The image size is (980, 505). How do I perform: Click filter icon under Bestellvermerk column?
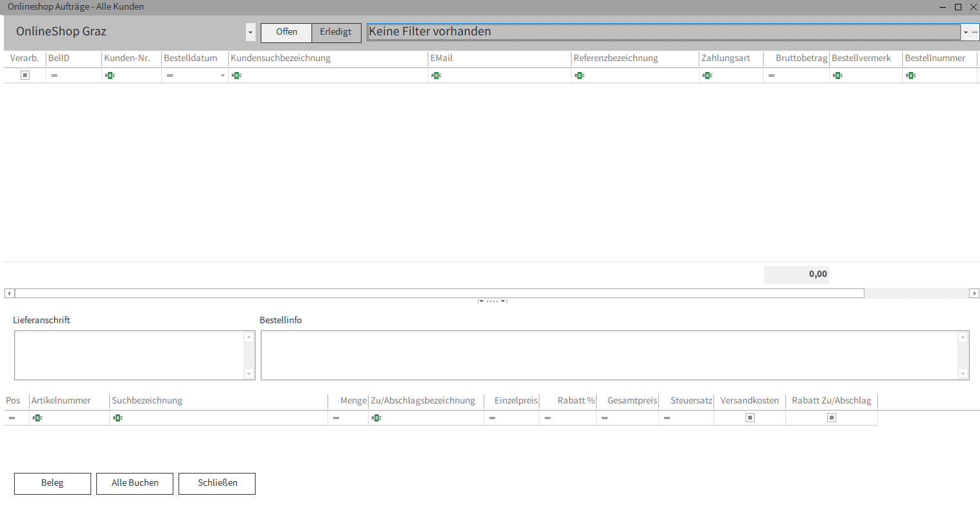pyautogui.click(x=837, y=76)
